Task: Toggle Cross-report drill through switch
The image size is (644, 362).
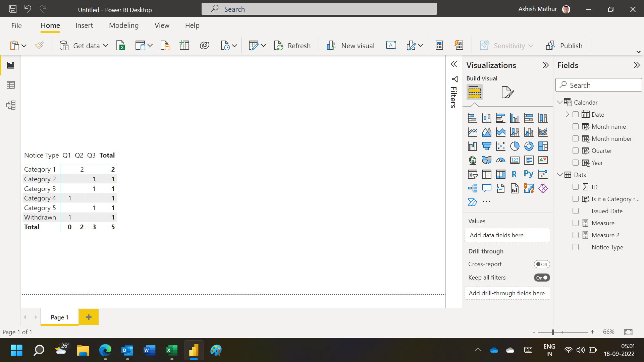Action: (x=542, y=264)
